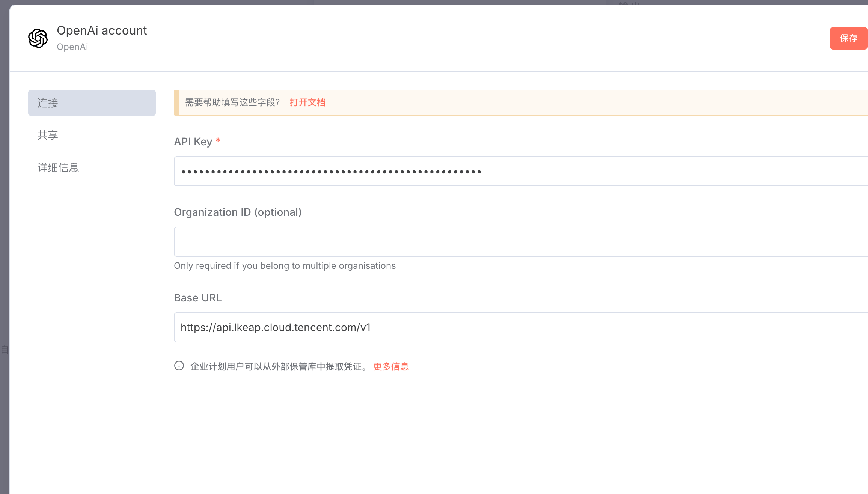The height and width of the screenshot is (494, 868).
Task: Click the API Key label text
Action: pos(193,142)
